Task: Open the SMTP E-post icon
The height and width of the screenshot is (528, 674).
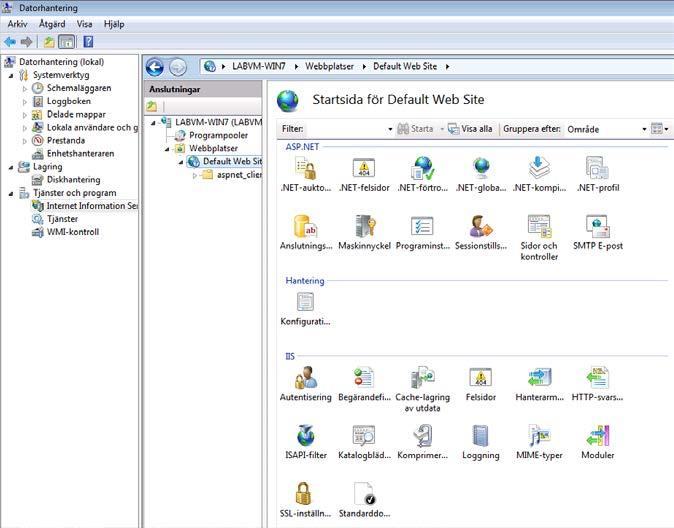Action: 598,227
